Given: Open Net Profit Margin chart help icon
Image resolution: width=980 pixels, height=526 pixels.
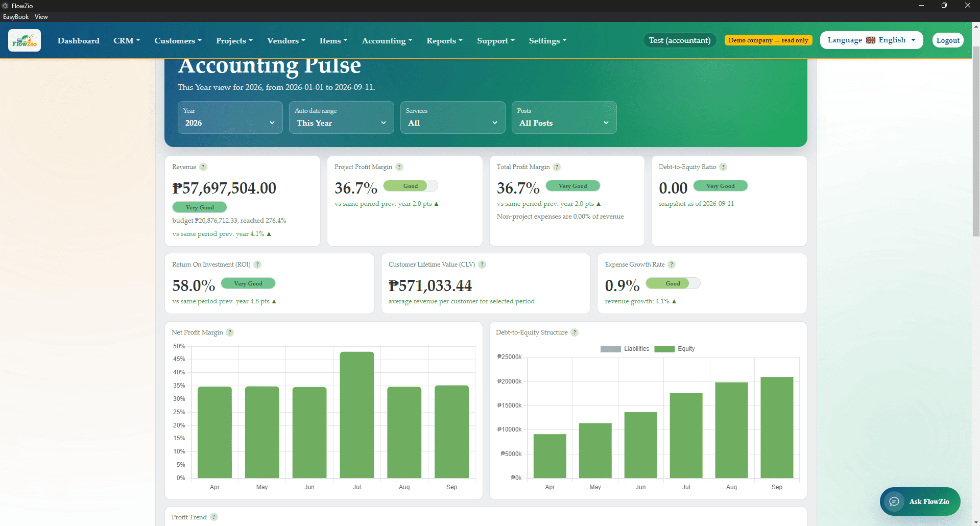Looking at the screenshot, I should tap(230, 332).
